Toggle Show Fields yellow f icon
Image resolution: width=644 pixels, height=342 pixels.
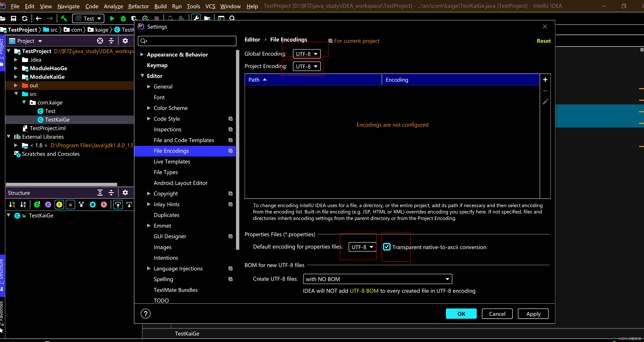[x=59, y=205]
